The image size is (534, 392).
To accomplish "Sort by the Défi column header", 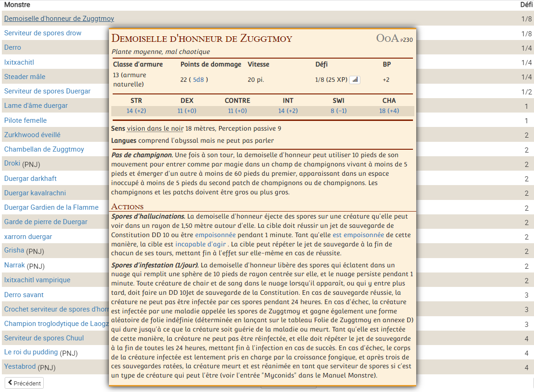I will click(526, 5).
